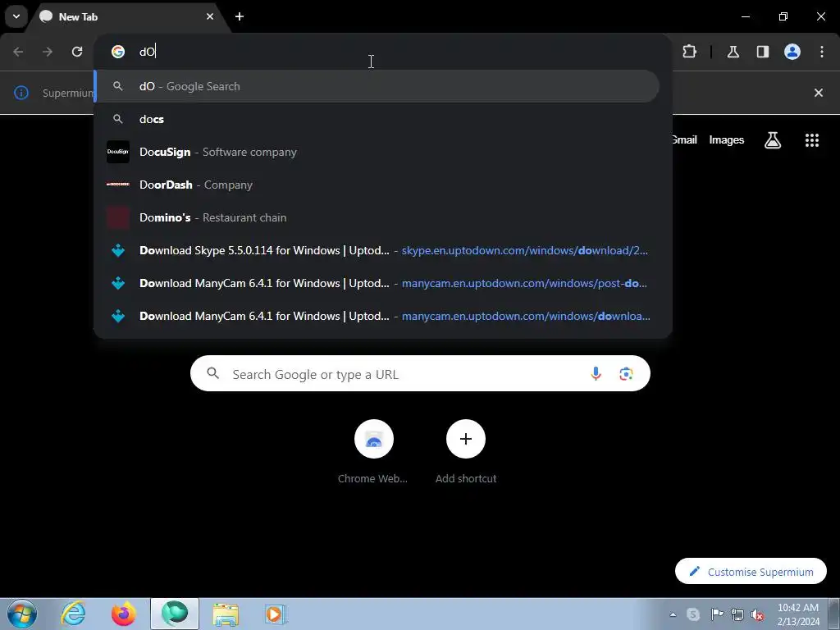Open a new tab with the plus button
Viewport: 840px width, 630px height.
coord(240,16)
